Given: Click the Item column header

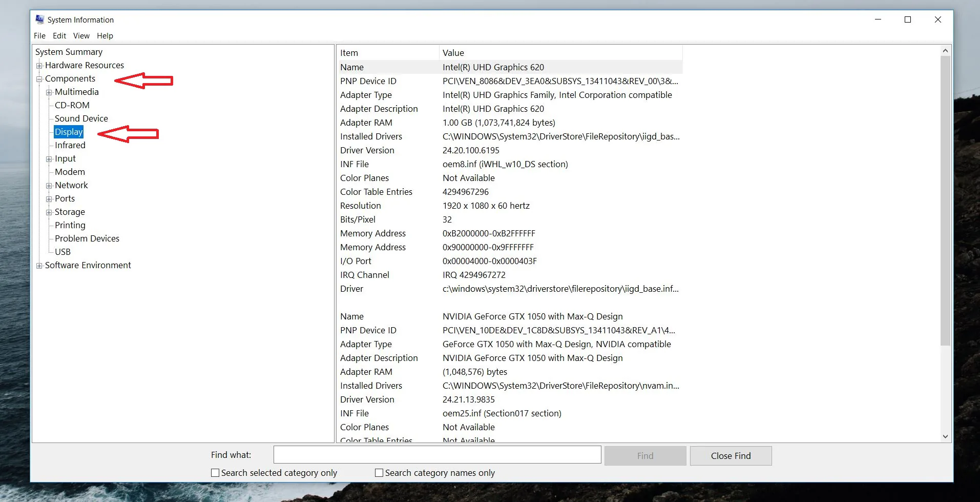Looking at the screenshot, I should pyautogui.click(x=388, y=53).
